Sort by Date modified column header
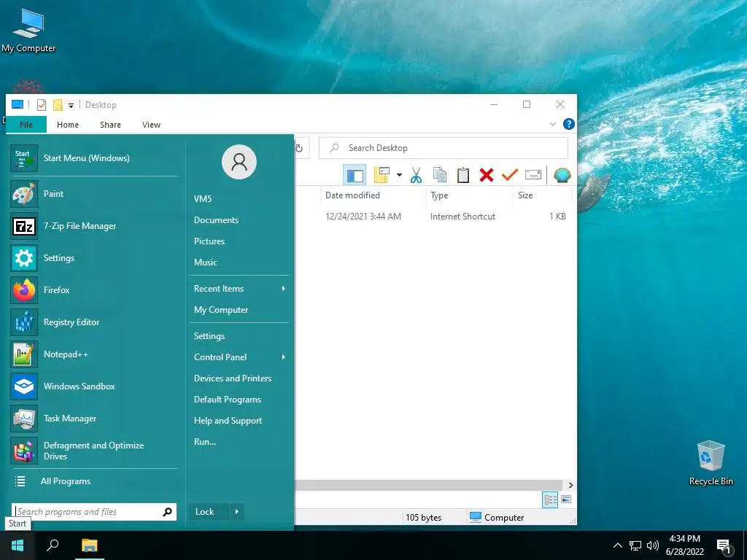This screenshot has width=747, height=560. pyautogui.click(x=352, y=195)
